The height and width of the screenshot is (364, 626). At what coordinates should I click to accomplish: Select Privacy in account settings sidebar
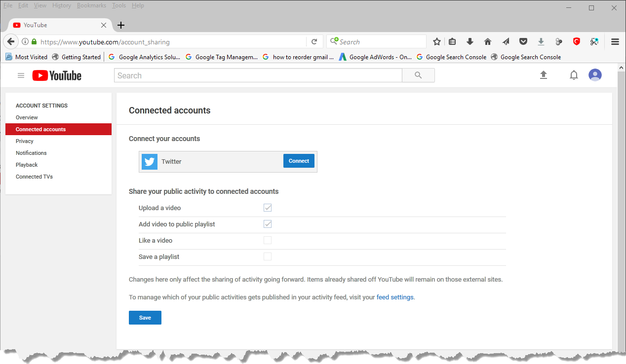point(25,141)
